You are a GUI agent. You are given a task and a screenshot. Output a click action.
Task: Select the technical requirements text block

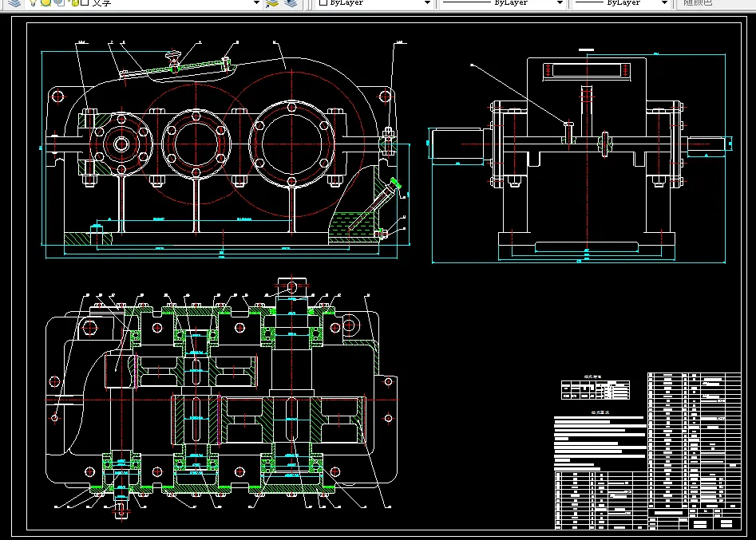pyautogui.click(x=599, y=443)
